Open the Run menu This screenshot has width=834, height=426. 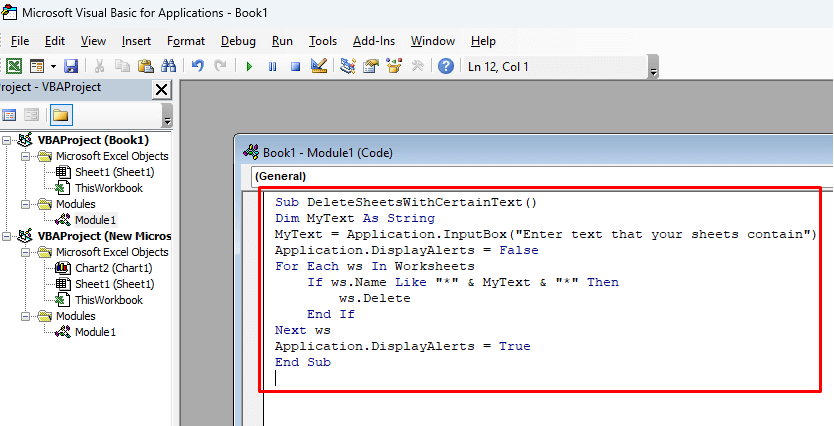(x=282, y=41)
